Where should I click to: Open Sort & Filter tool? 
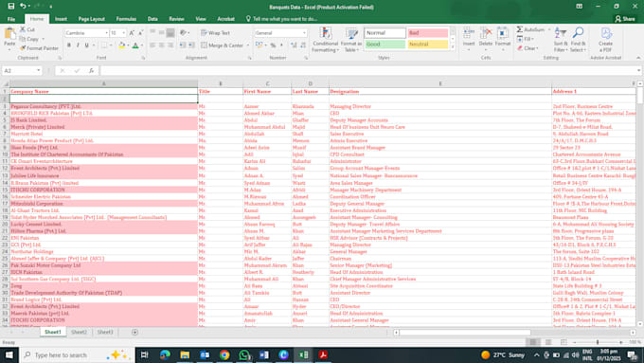pos(561,40)
